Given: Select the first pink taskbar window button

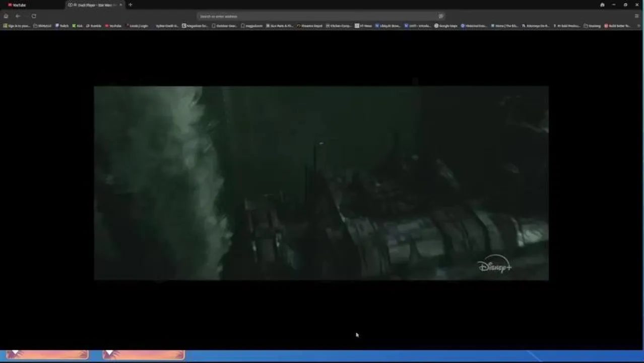Looking at the screenshot, I should click(47, 355).
